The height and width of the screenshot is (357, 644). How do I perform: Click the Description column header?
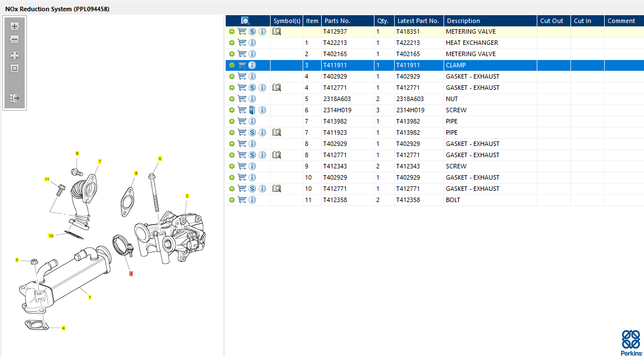(x=463, y=21)
